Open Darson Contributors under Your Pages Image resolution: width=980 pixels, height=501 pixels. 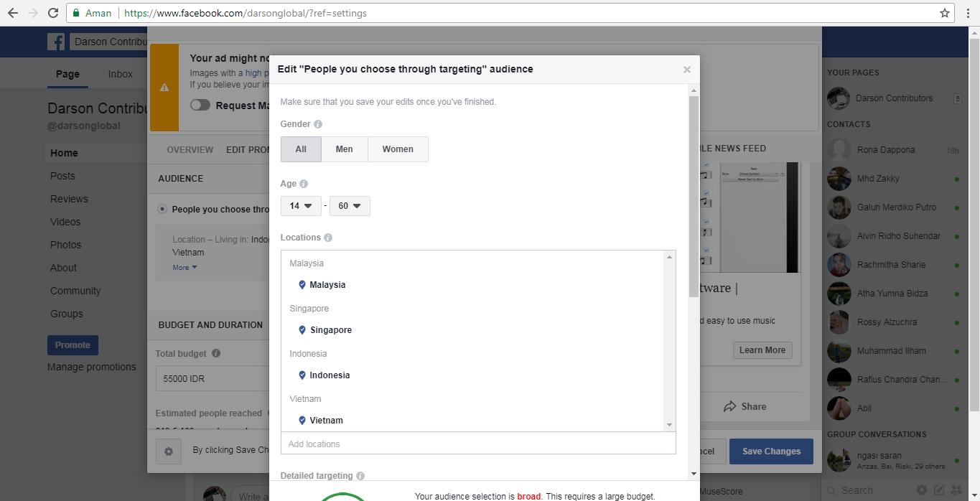click(894, 98)
